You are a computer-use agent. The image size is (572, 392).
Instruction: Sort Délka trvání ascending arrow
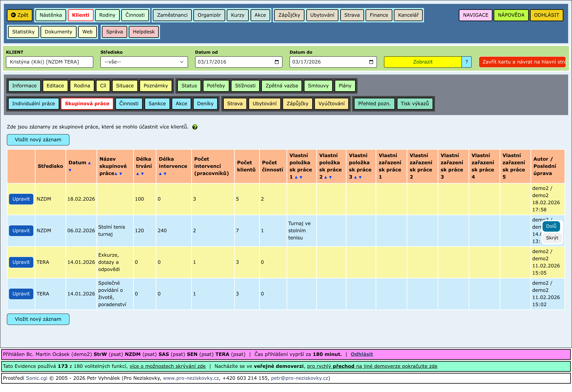138,174
